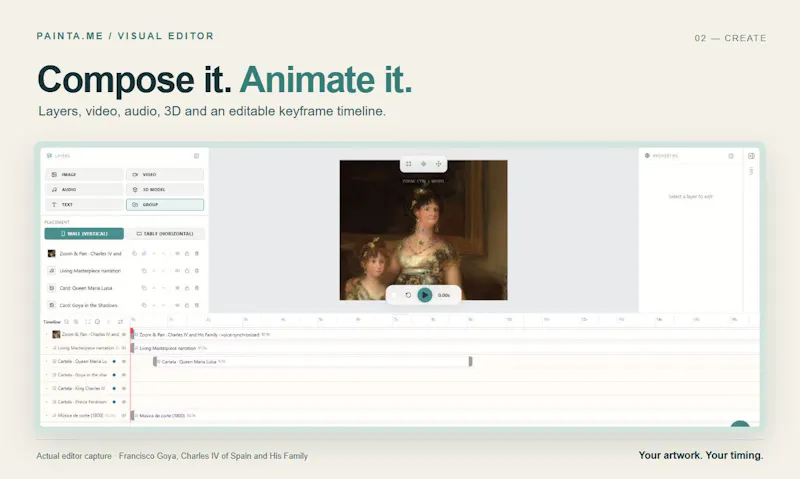800x479 pixels.
Task: Click the teal floating button at bottom right
Action: pos(740,424)
